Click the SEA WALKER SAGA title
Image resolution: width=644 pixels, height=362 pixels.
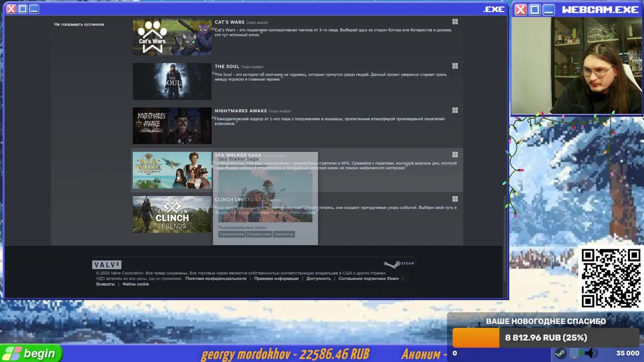(238, 155)
